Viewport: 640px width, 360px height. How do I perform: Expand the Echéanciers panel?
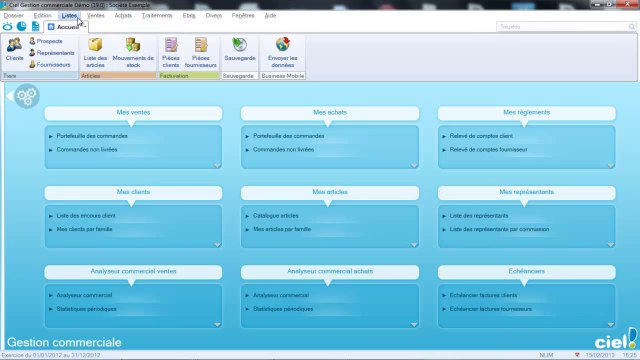[x=611, y=324]
